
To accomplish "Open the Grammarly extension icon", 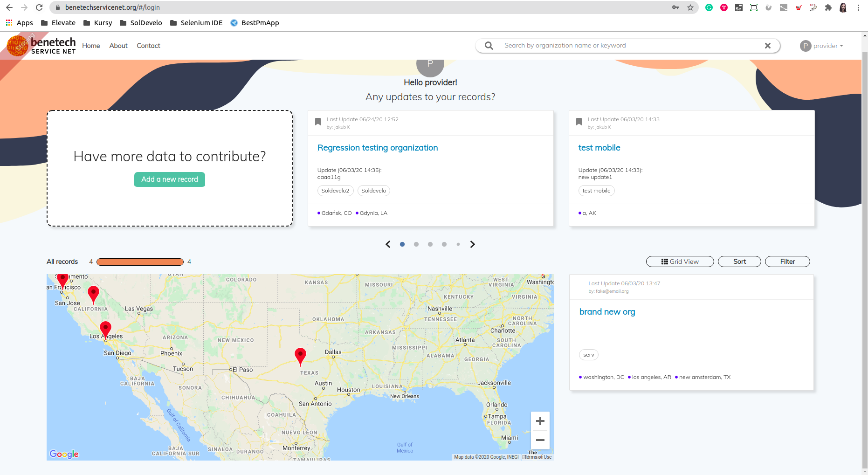I will (709, 7).
